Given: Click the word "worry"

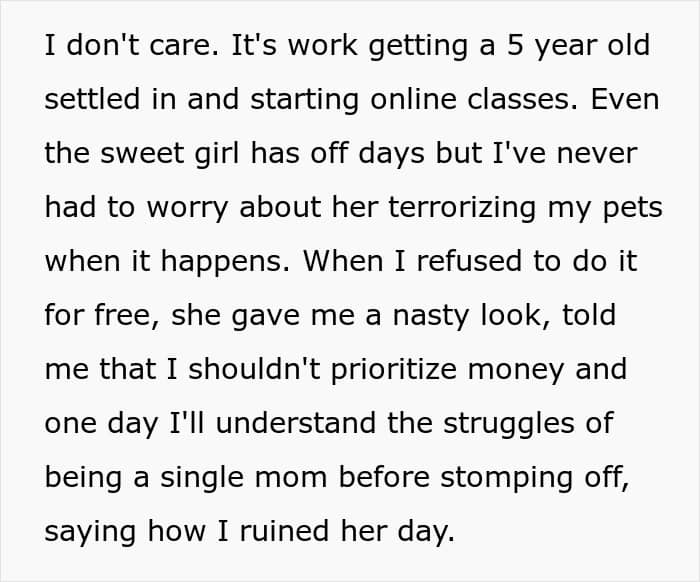Looking at the screenshot, I should [188, 208].
